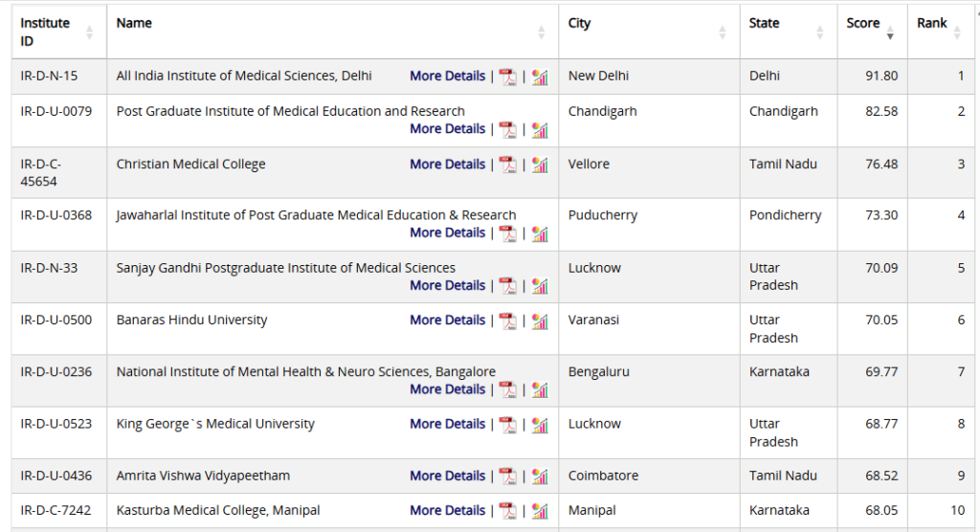View chart icon for Sanjay Gandhi Postgraduate Institute
This screenshot has height=532, width=980.
pyautogui.click(x=540, y=286)
